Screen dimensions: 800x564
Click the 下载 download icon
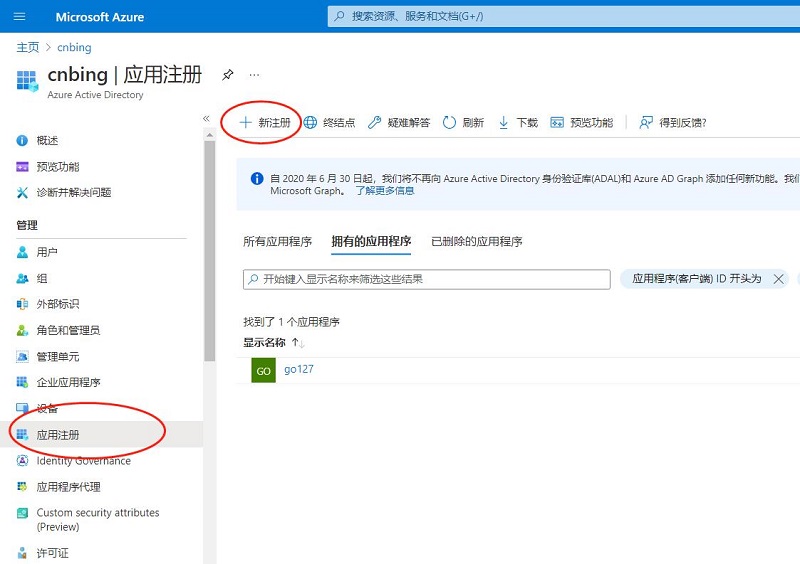coord(503,122)
